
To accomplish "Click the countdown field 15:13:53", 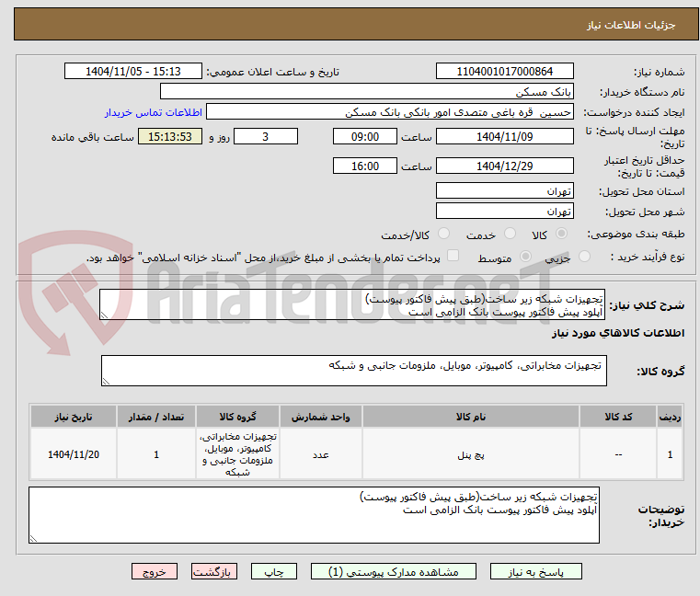I will (x=170, y=136).
